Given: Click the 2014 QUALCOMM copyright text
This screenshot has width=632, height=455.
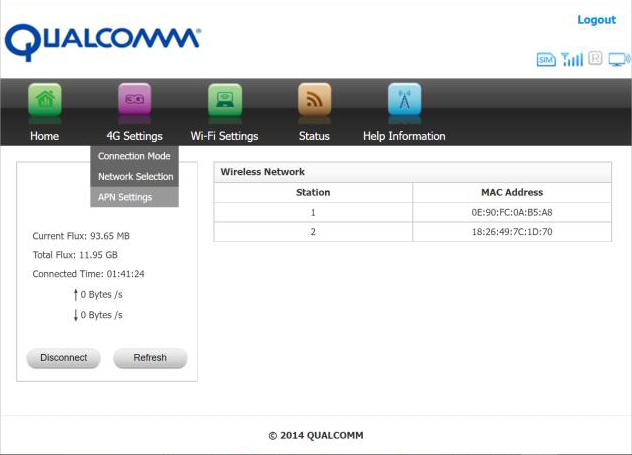Looking at the screenshot, I should click(x=316, y=436).
